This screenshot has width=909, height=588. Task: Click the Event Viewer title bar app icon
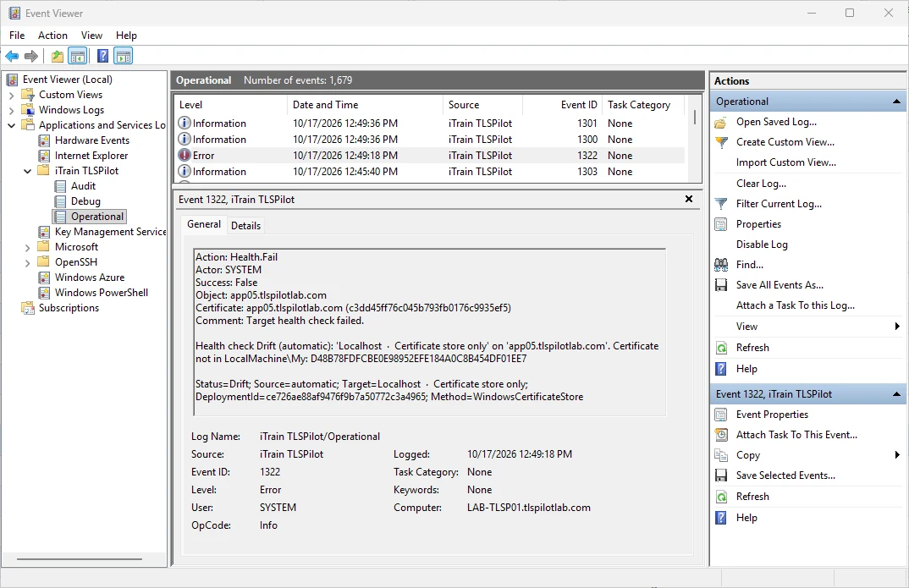[x=14, y=13]
